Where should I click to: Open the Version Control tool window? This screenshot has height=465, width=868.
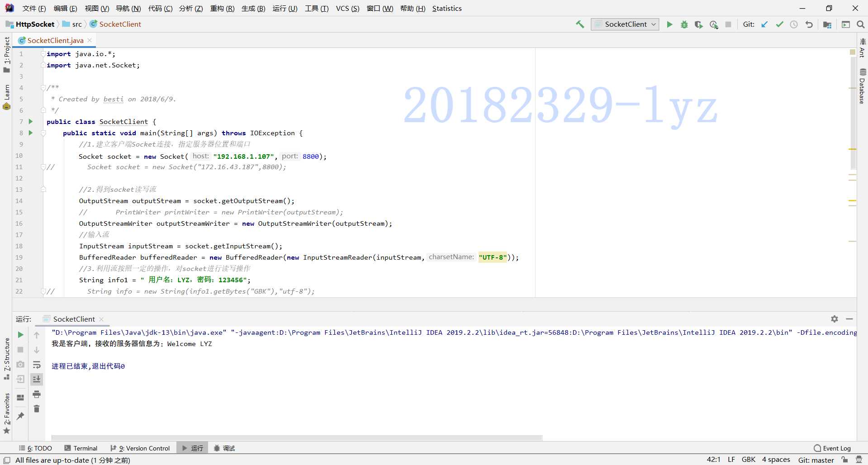pos(140,448)
